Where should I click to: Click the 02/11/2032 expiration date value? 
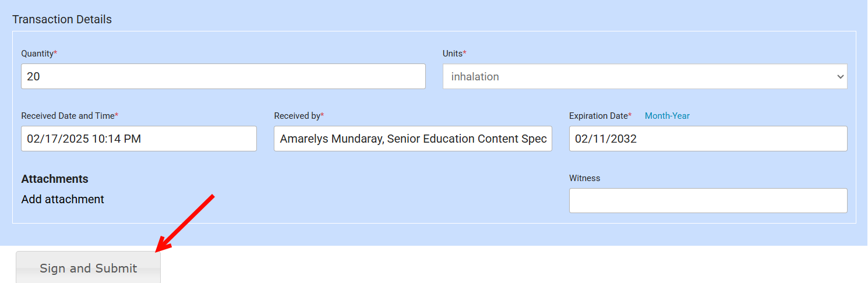[x=606, y=139]
